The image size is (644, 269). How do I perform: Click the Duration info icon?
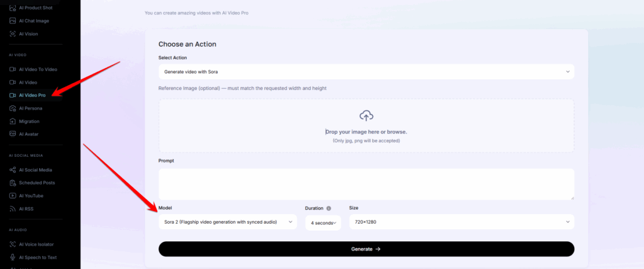pos(328,208)
